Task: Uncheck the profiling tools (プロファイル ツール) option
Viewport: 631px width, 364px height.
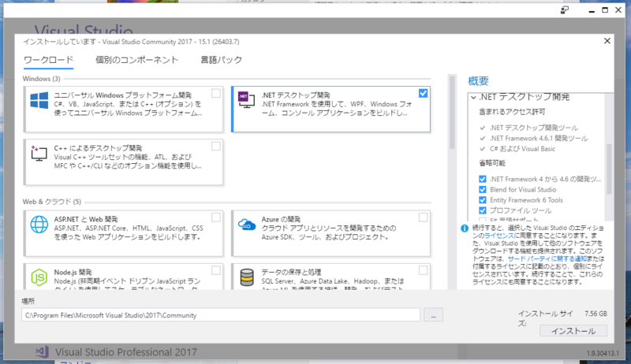Action: tap(483, 210)
